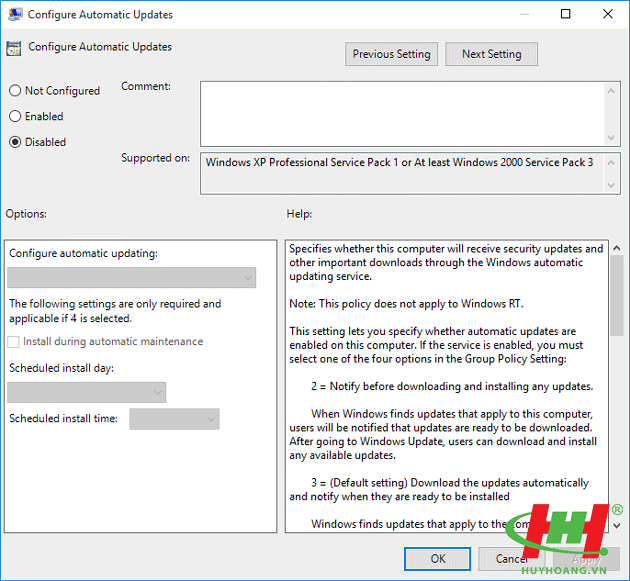Click the Cancel button
The image size is (630, 581).
511,558
